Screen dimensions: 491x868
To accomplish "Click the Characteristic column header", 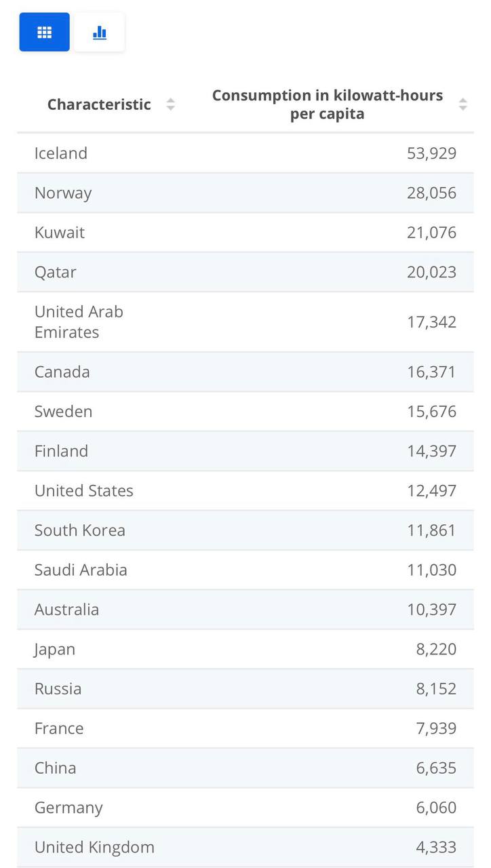I will [99, 104].
